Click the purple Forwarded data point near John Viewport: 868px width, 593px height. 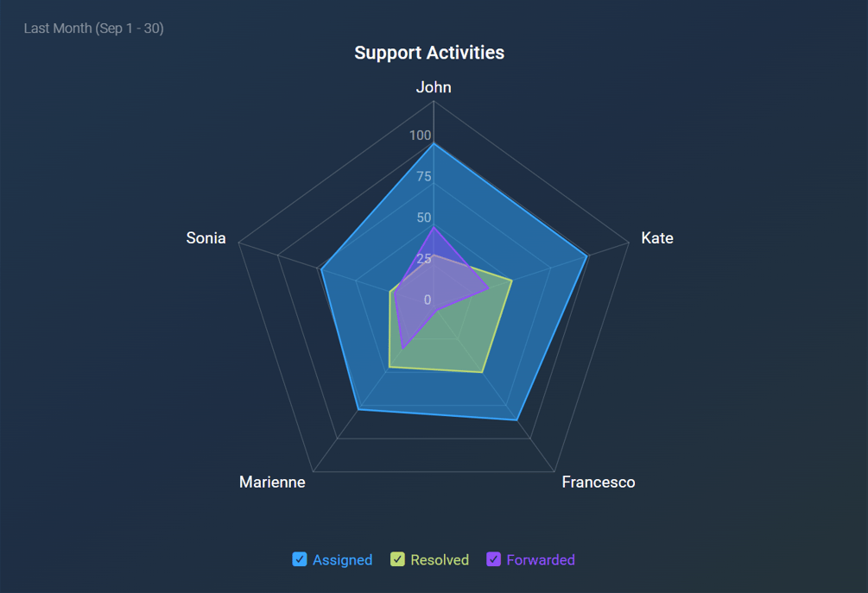(434, 227)
